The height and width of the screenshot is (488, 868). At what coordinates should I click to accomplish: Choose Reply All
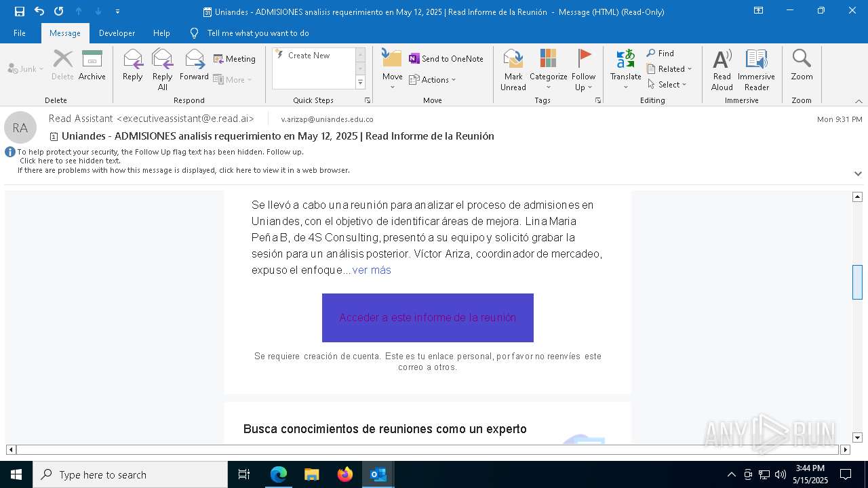point(162,70)
